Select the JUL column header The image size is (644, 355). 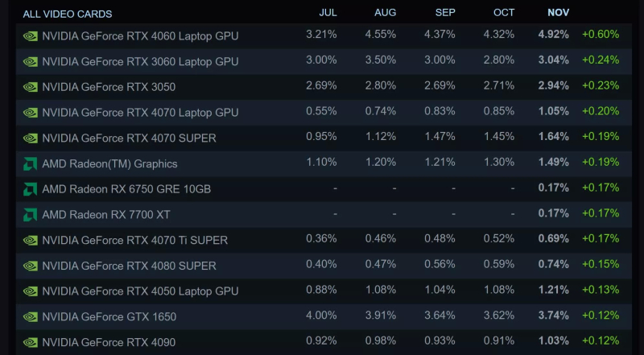point(328,13)
